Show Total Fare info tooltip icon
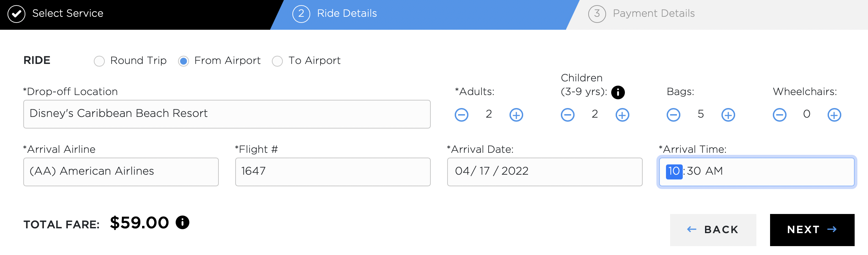The image size is (868, 255). click(x=183, y=223)
